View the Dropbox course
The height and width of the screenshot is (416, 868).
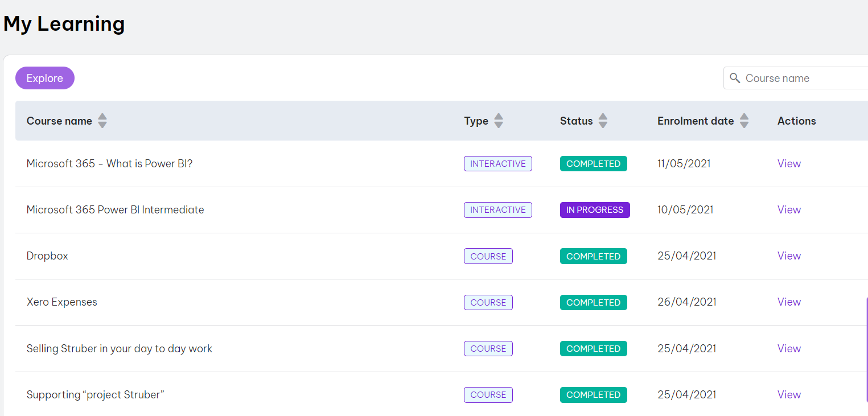(789, 256)
